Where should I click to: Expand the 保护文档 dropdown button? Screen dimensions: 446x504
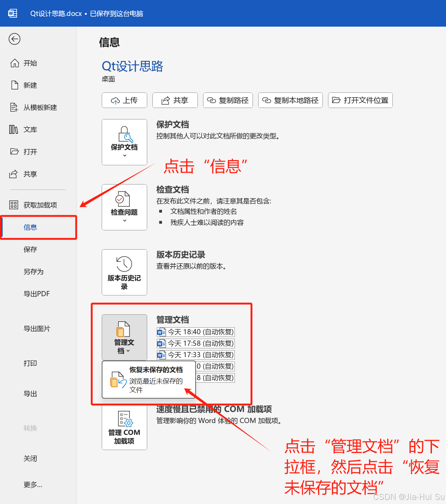click(124, 142)
